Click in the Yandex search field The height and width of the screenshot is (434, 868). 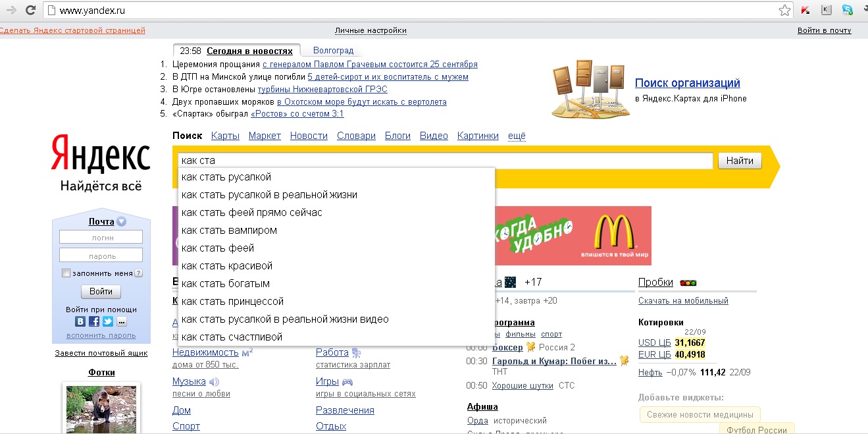point(445,161)
